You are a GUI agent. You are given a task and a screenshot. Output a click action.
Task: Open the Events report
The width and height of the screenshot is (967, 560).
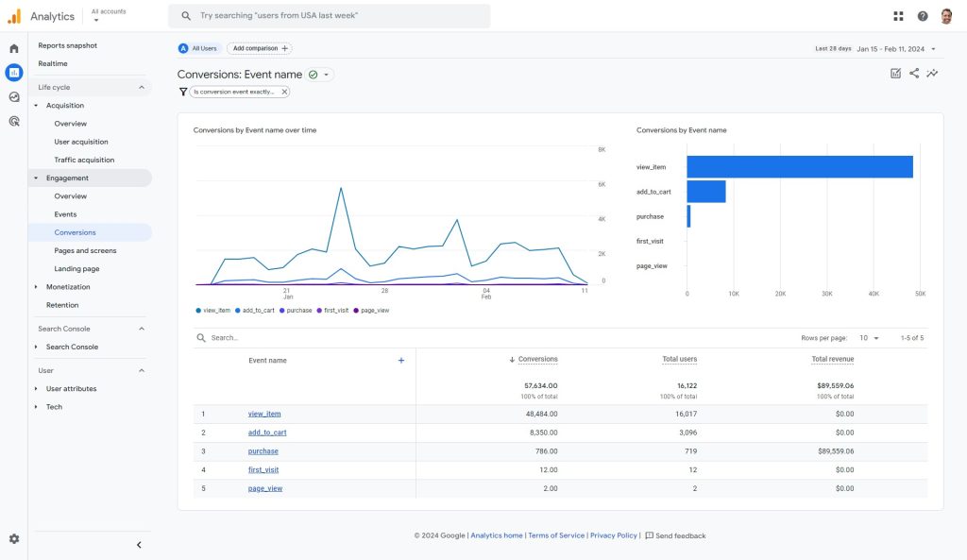tap(65, 214)
